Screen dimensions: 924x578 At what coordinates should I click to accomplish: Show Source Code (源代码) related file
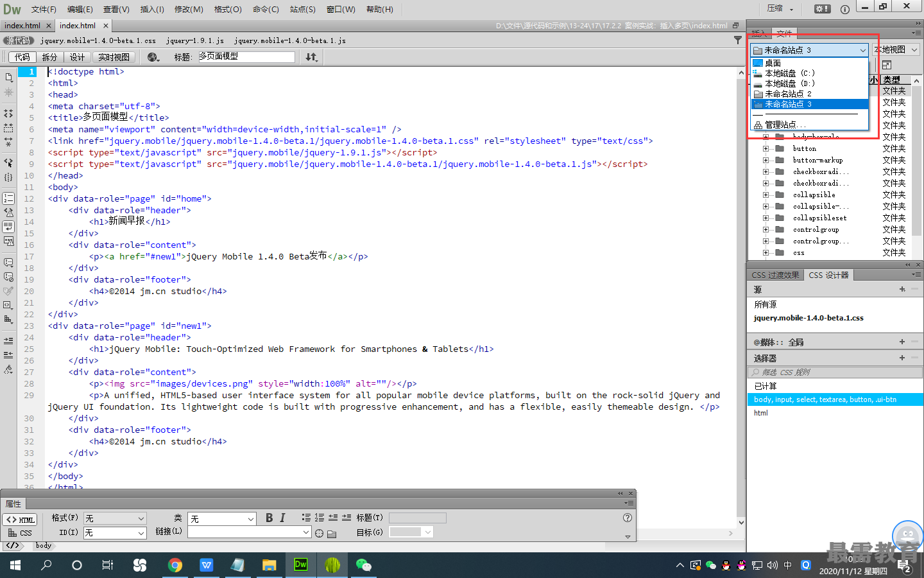(x=19, y=40)
